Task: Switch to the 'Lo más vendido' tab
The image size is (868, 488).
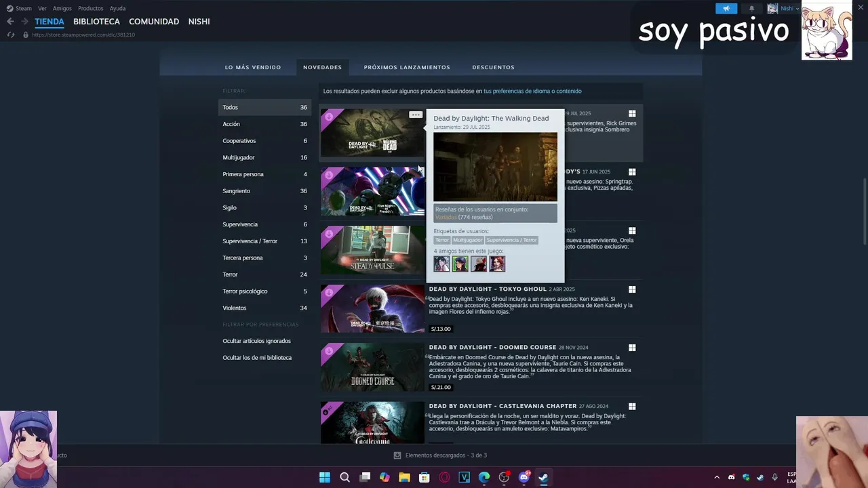Action: [253, 67]
